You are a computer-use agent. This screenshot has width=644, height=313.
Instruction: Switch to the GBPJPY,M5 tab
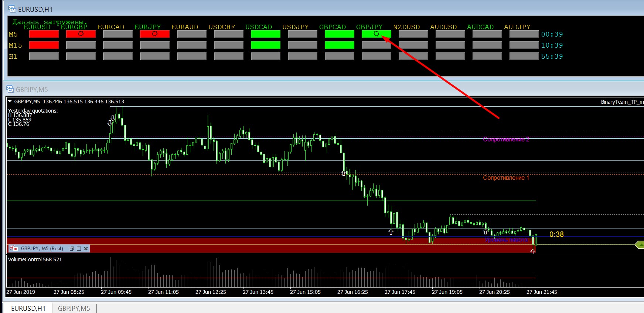click(x=74, y=308)
